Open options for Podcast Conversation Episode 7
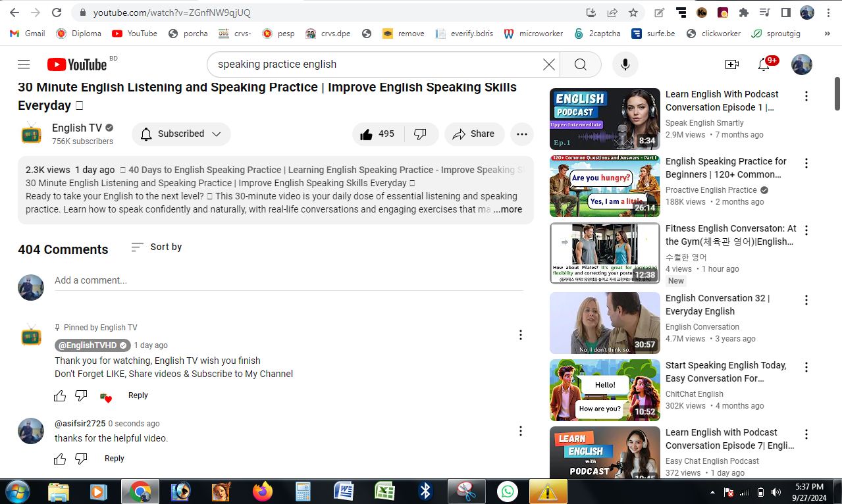 click(806, 434)
